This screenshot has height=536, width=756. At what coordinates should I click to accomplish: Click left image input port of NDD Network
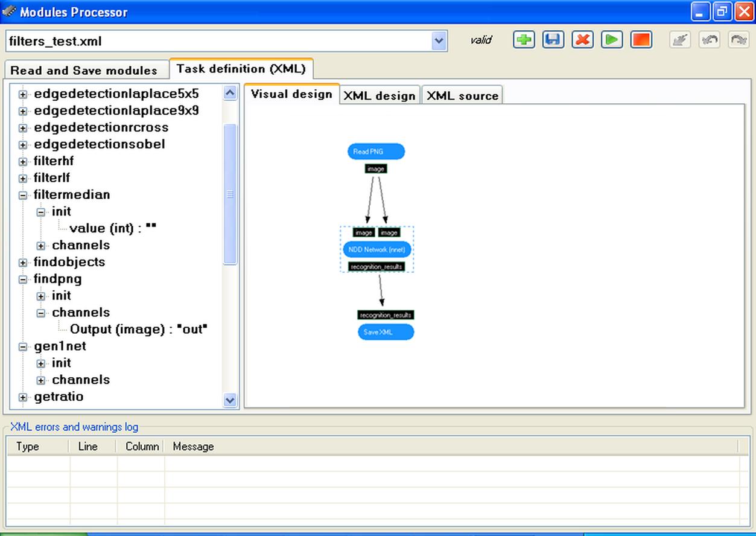click(364, 232)
